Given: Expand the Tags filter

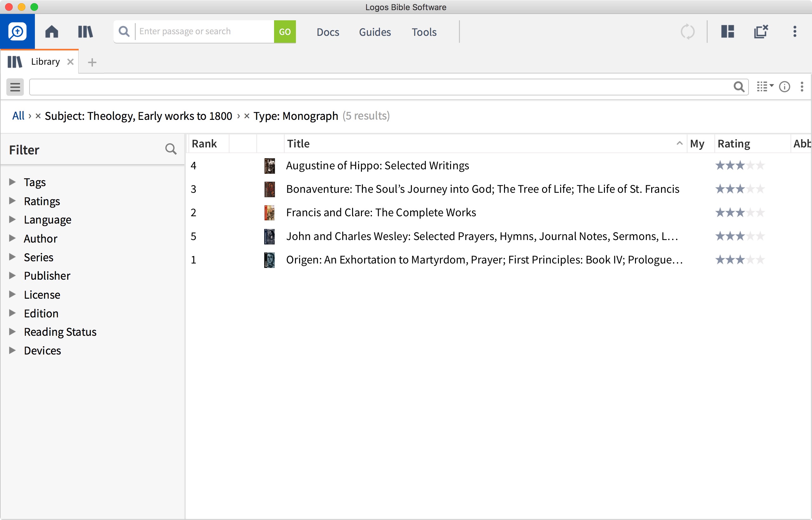Looking at the screenshot, I should [x=12, y=182].
